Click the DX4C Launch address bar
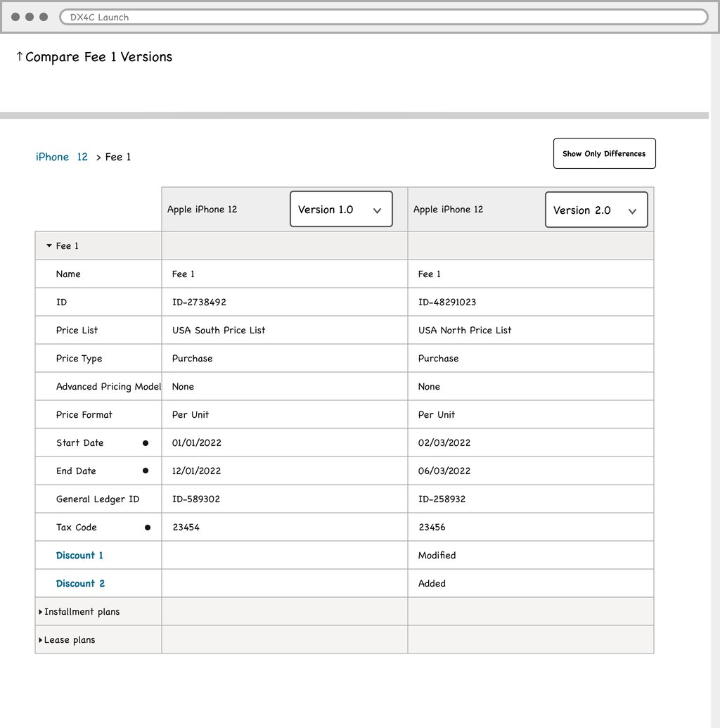 point(383,17)
